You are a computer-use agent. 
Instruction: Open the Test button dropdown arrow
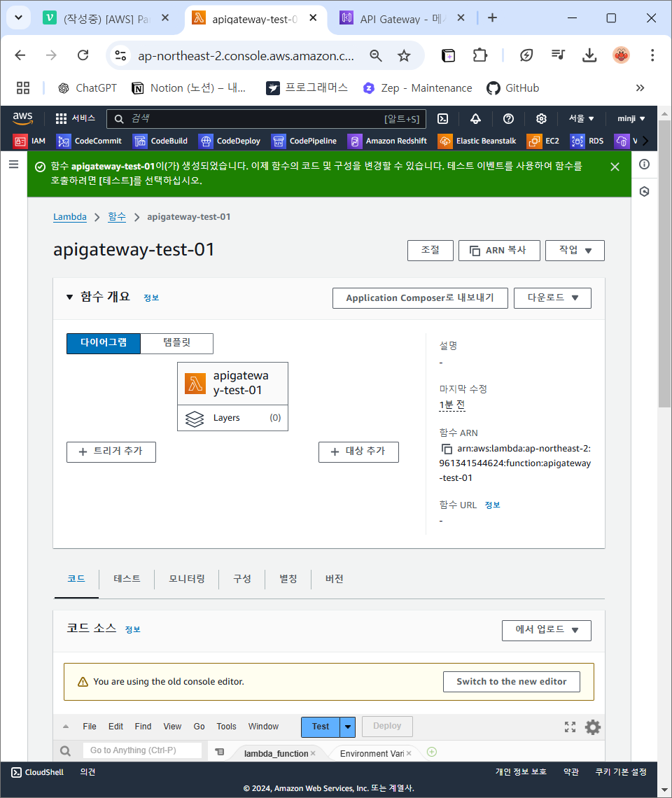coord(347,727)
